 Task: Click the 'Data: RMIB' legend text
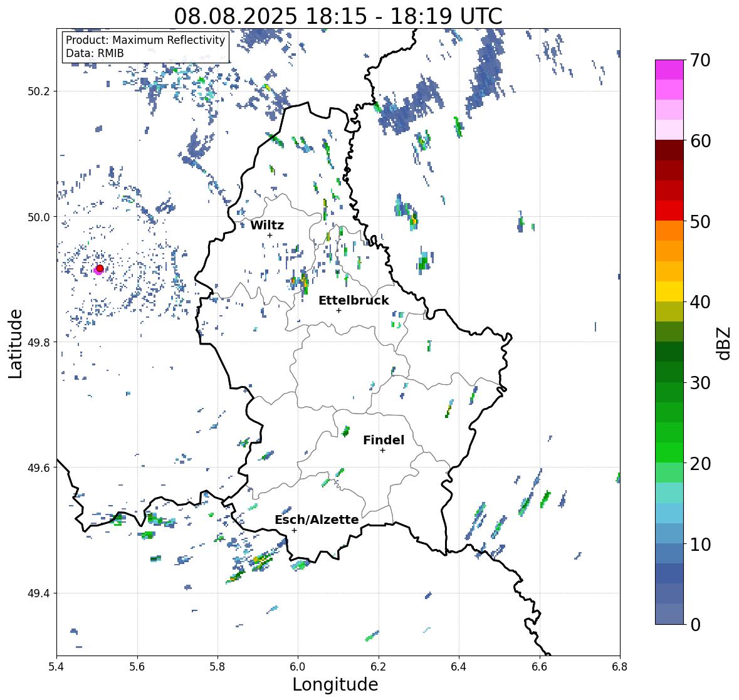click(x=95, y=53)
